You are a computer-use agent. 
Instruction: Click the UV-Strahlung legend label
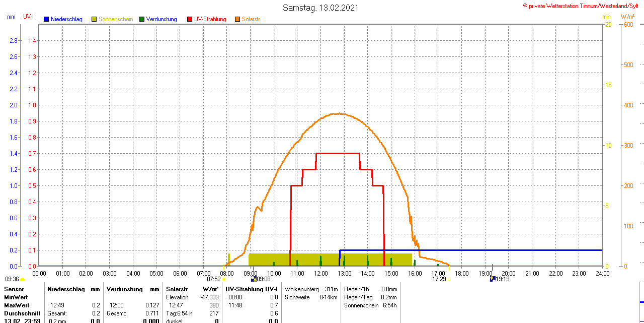coord(210,19)
